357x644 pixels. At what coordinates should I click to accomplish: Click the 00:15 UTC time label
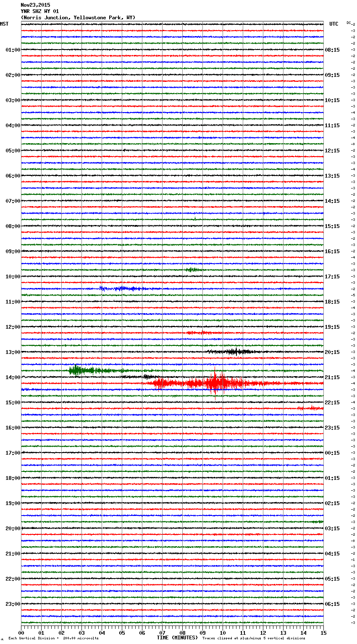[x=332, y=453]
